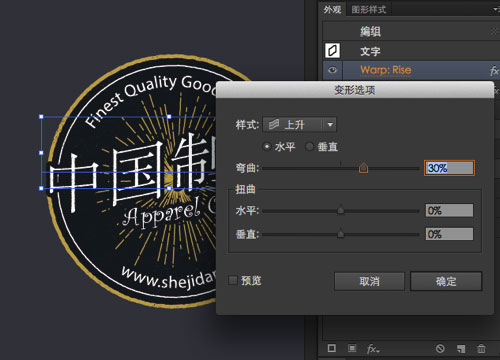Open the Appearance panel flyout menu
Image resolution: width=500 pixels, height=360 pixels.
tap(496, 9)
